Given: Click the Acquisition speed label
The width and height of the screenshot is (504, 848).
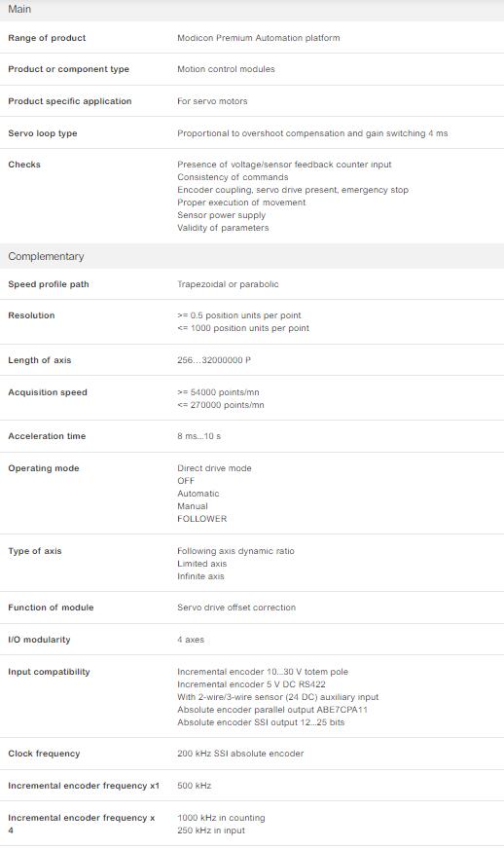Looking at the screenshot, I should 48,392.
